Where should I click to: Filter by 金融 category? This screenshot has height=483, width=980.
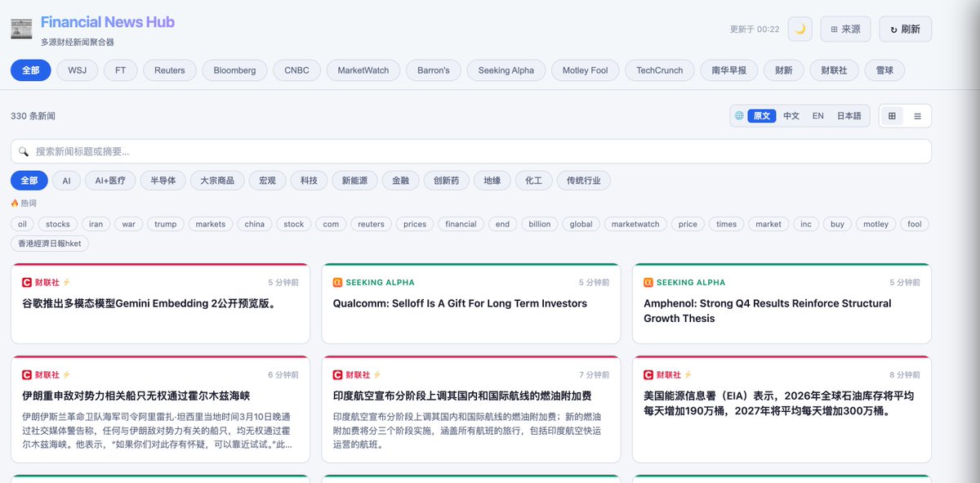(401, 181)
